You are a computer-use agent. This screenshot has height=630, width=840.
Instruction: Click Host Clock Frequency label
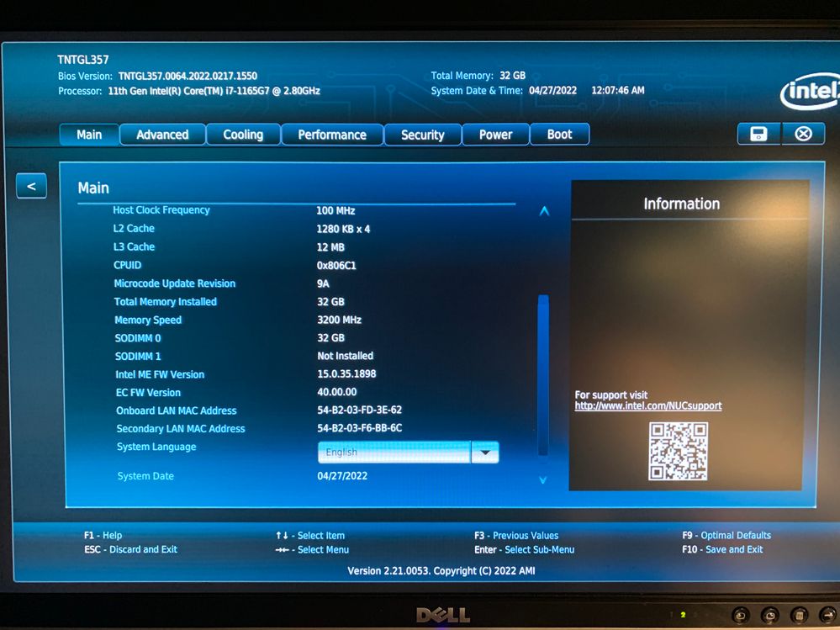[161, 210]
